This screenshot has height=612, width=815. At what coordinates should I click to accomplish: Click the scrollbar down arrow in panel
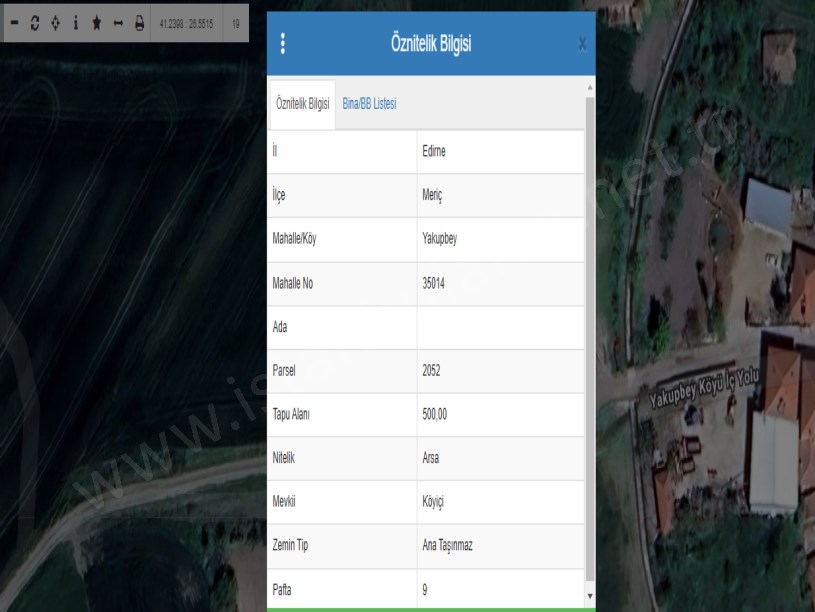point(589,596)
